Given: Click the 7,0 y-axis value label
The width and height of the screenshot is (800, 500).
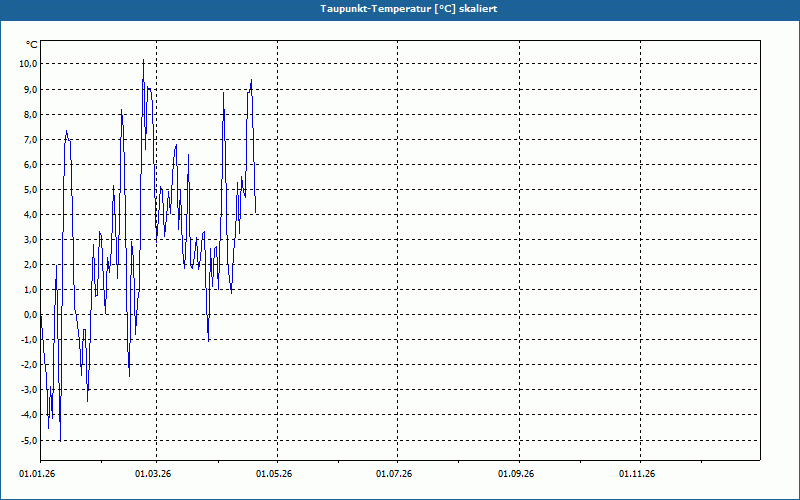Looking at the screenshot, I should coord(29,139).
